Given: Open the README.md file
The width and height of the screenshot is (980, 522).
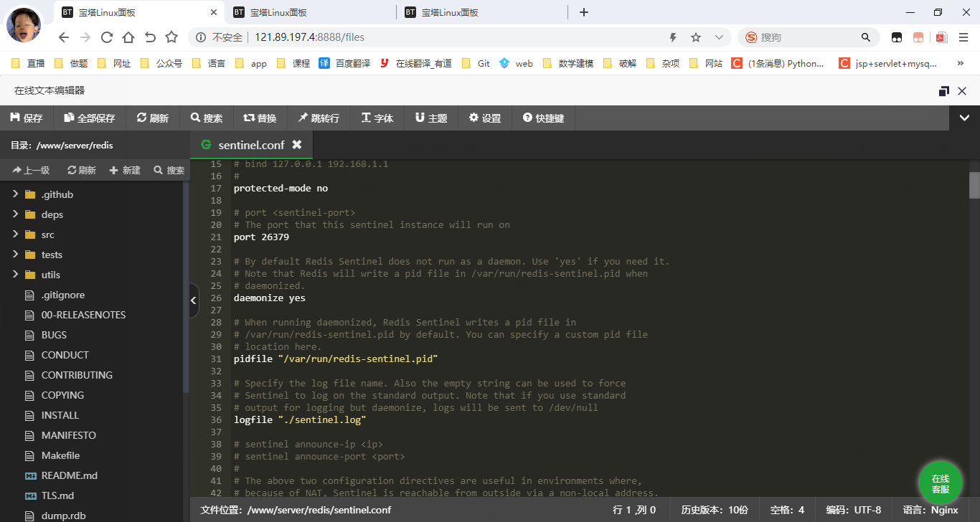Looking at the screenshot, I should coord(69,475).
